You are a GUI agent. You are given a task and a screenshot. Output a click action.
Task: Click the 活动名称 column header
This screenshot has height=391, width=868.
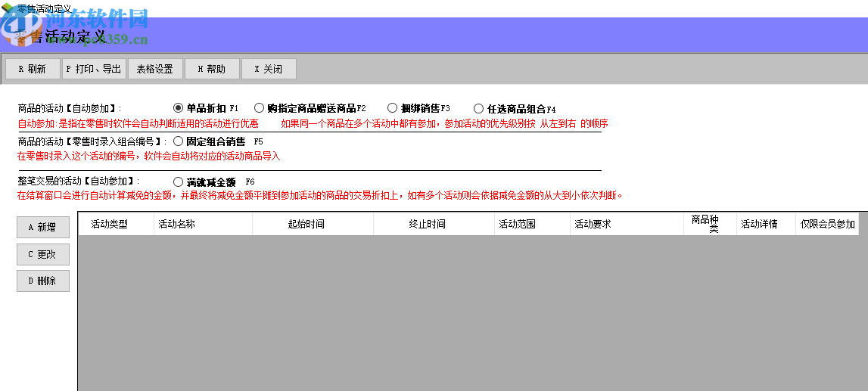(203, 224)
